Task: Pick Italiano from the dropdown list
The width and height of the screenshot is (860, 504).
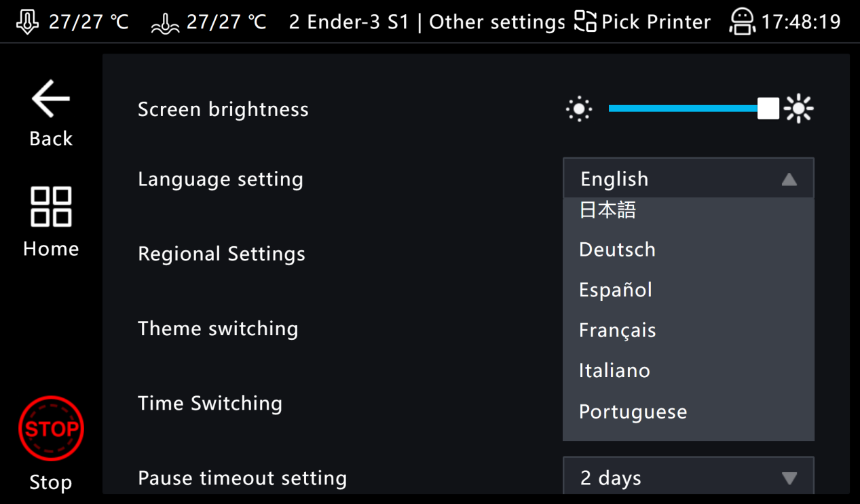Action: tap(614, 371)
